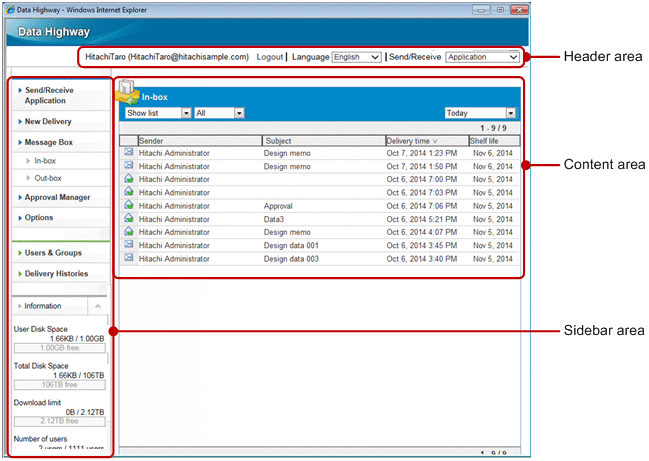Click envelope icon of Design data 003 row
The width and height of the screenshot is (649, 461).
tap(128, 257)
